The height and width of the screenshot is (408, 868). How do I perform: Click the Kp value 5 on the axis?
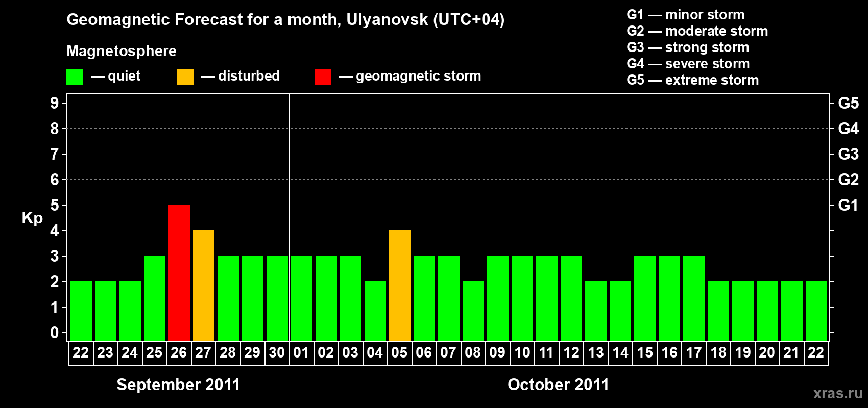click(x=55, y=205)
